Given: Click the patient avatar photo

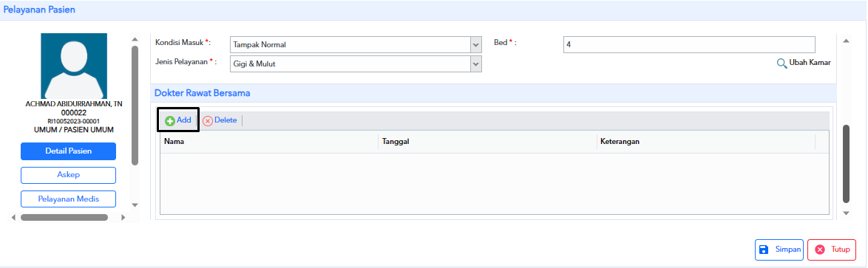Looking at the screenshot, I should (74, 66).
